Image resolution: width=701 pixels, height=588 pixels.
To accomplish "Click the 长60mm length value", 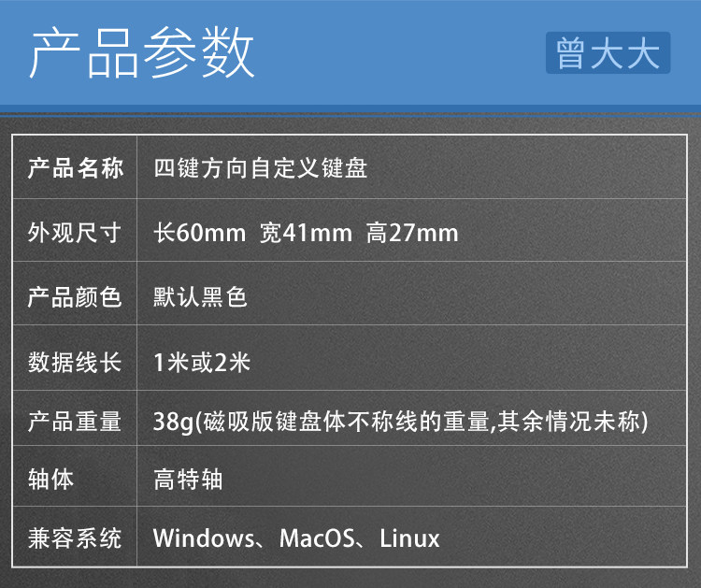I will click(199, 233).
